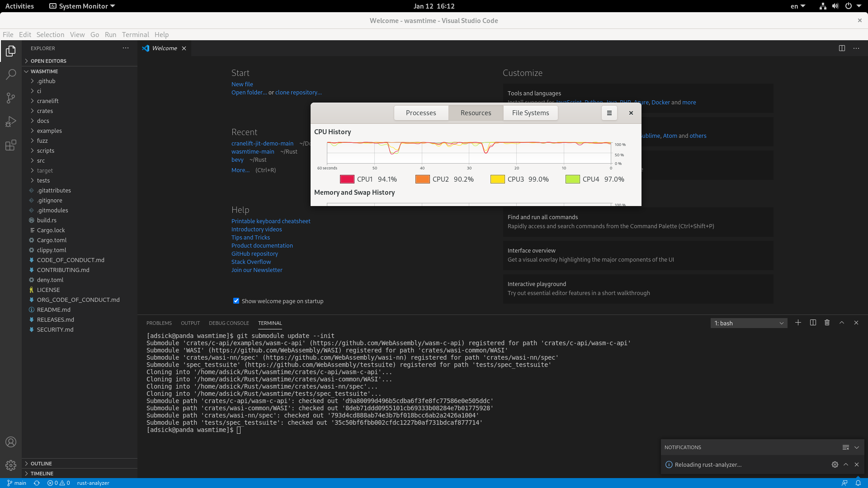The width and height of the screenshot is (868, 488).
Task: Kill terminal with trash icon
Action: pos(827,323)
